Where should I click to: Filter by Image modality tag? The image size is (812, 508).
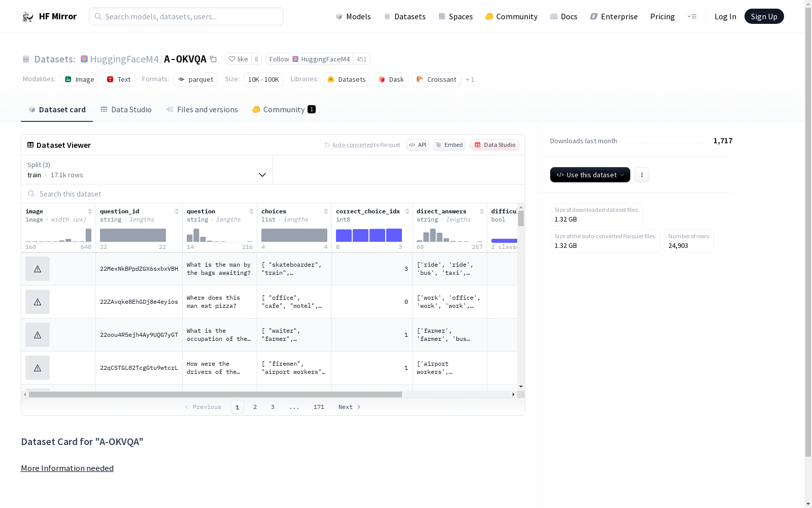click(80, 79)
